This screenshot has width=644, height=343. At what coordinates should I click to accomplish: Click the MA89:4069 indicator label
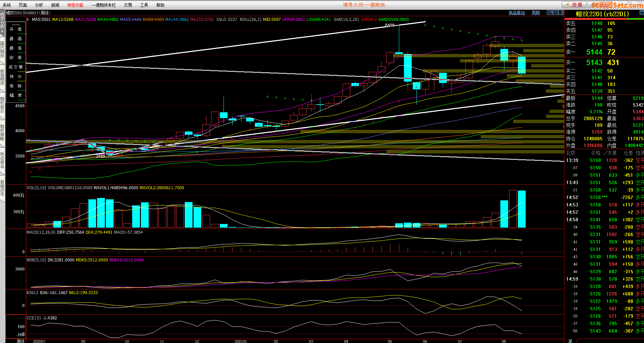(153, 20)
